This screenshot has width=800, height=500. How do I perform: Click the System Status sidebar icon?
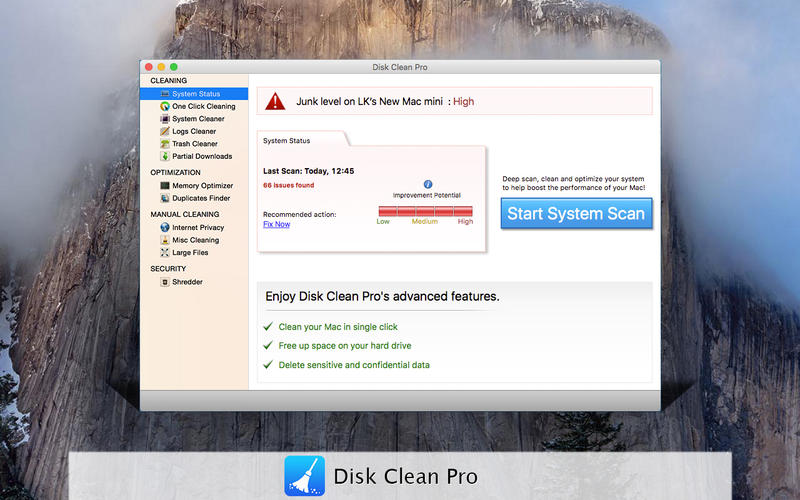[x=164, y=94]
